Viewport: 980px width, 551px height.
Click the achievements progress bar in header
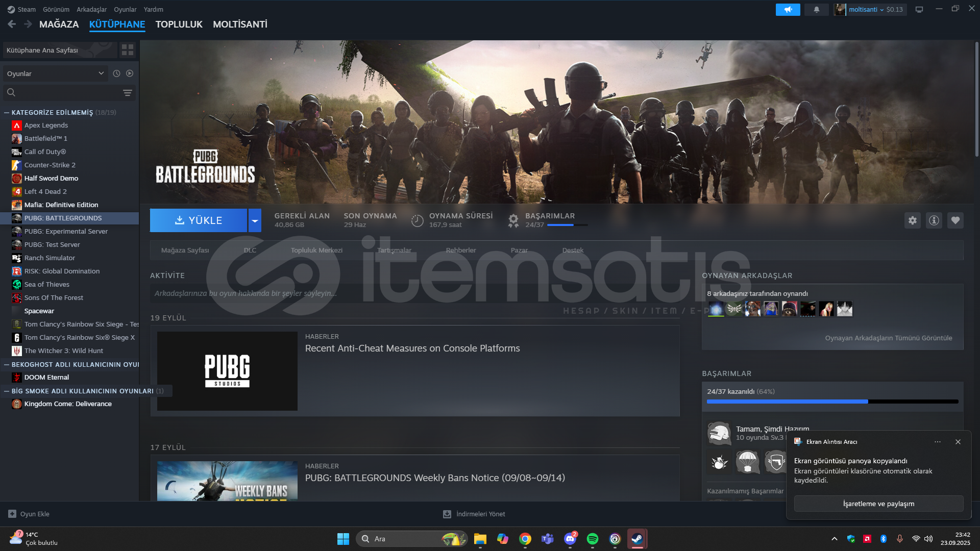click(567, 225)
